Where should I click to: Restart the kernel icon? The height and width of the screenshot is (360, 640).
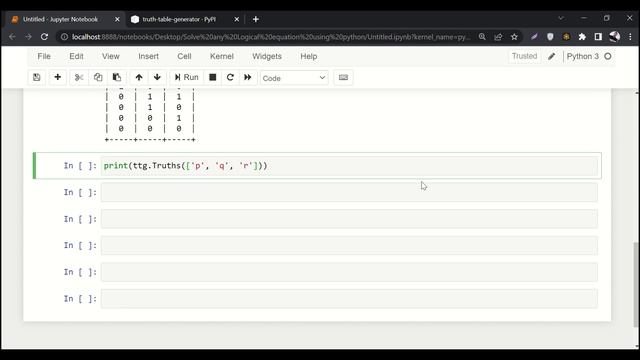click(230, 78)
